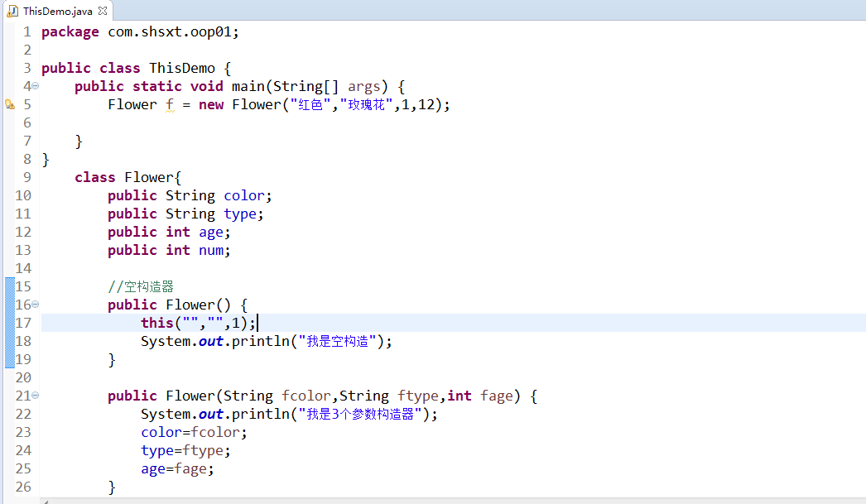Click 'out' on line 18

pos(211,341)
